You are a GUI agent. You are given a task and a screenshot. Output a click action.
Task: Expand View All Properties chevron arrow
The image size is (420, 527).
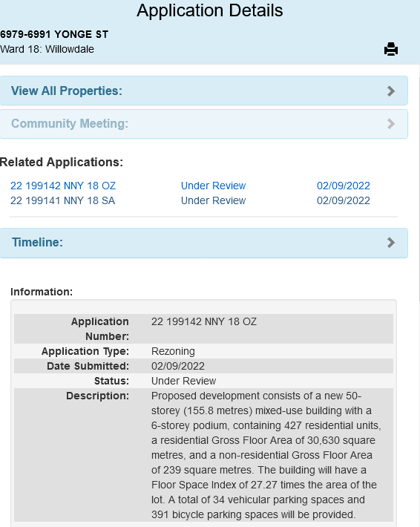(x=391, y=91)
